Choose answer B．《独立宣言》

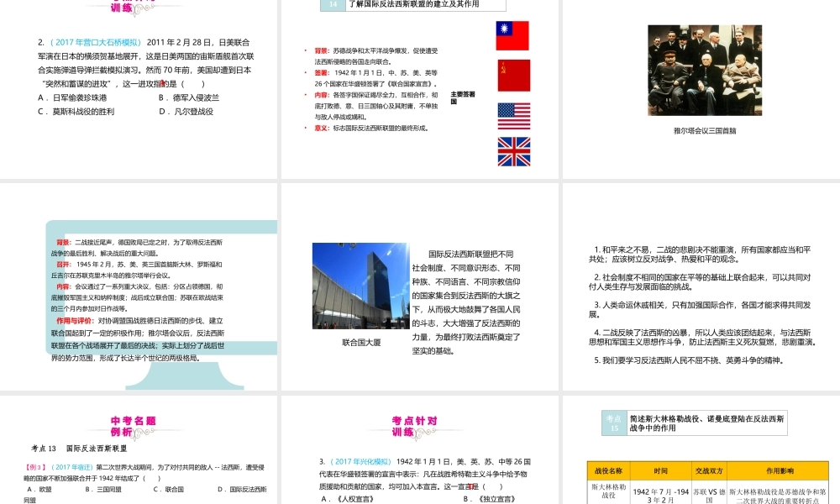tap(489, 499)
